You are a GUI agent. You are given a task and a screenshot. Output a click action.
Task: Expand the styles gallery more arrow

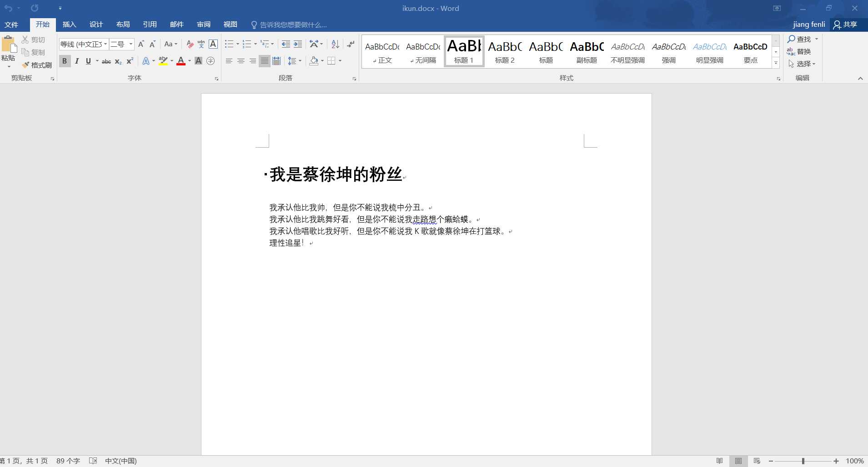click(x=776, y=63)
